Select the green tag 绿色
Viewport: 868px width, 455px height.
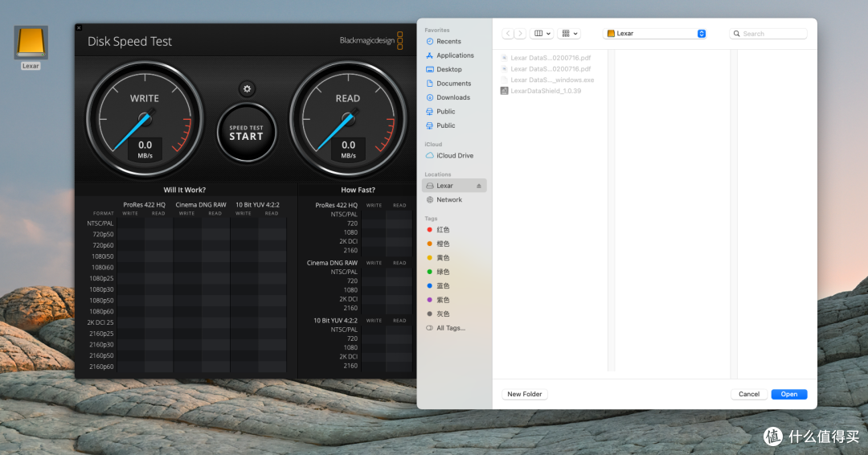coord(443,272)
